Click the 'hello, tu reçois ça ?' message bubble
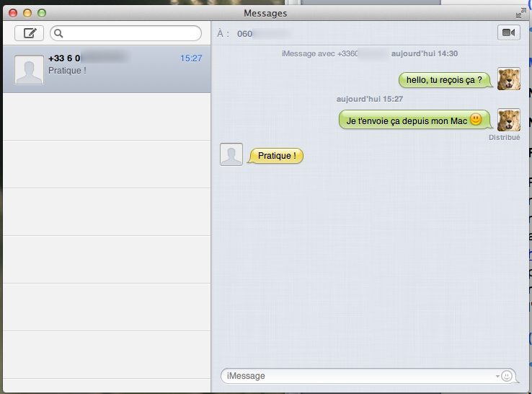Viewport: 532px width, 394px height. point(445,80)
